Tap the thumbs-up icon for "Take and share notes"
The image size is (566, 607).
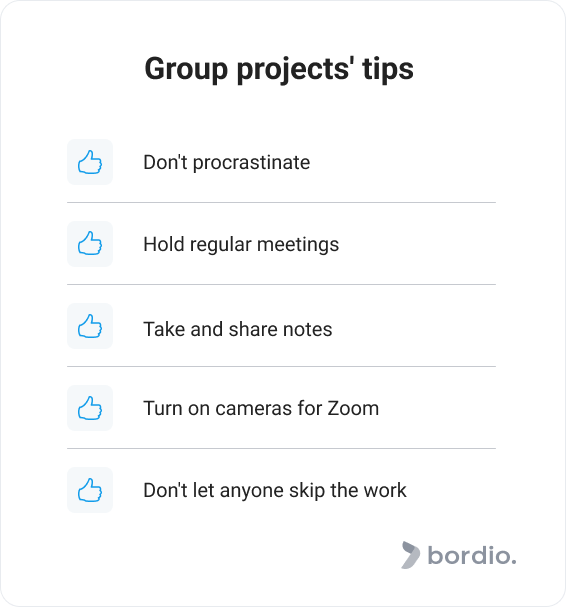(x=90, y=326)
